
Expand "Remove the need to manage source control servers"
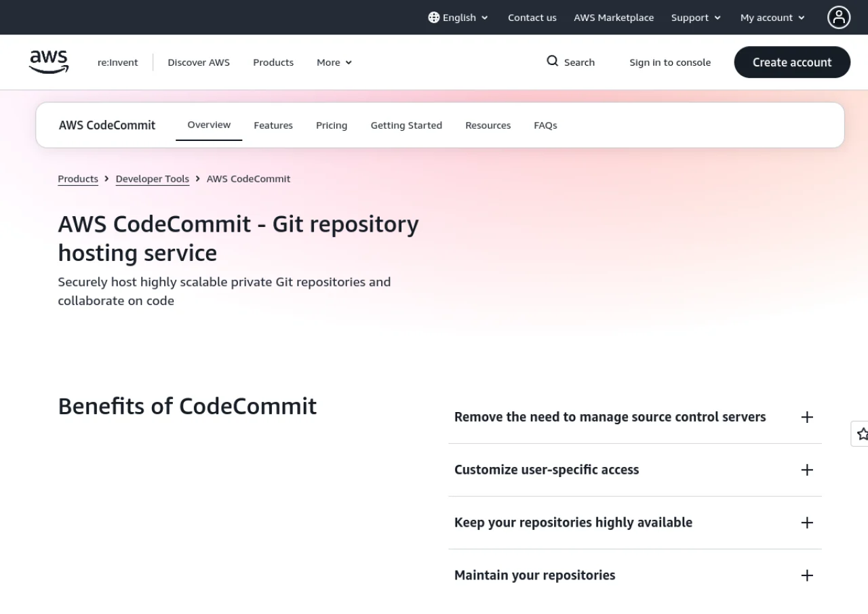tap(635, 417)
